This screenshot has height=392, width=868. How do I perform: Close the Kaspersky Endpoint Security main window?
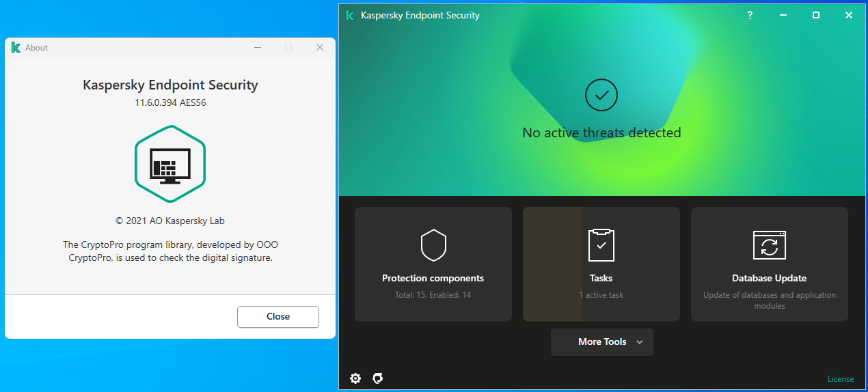click(849, 15)
